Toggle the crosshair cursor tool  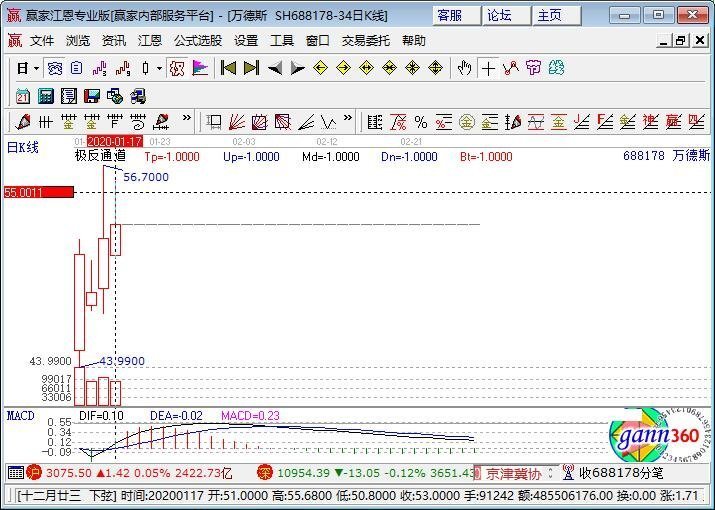pyautogui.click(x=488, y=68)
